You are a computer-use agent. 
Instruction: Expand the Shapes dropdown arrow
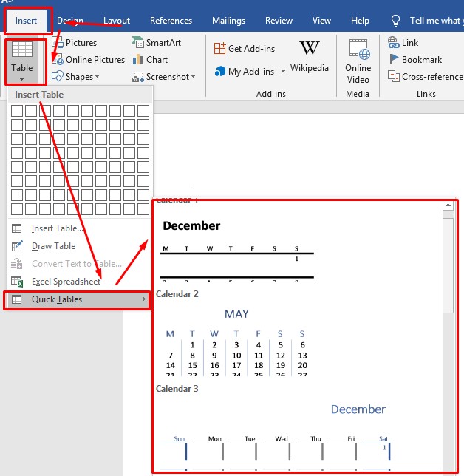tap(97, 77)
